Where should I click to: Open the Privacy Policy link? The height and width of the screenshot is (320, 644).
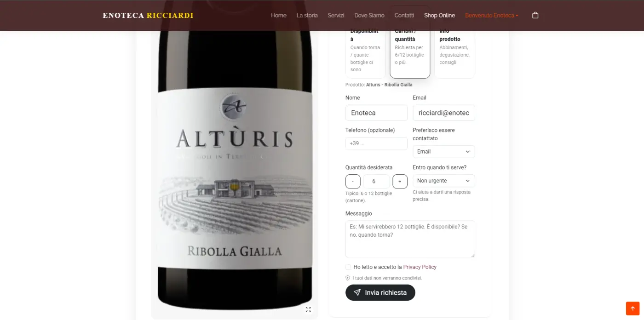(x=420, y=267)
